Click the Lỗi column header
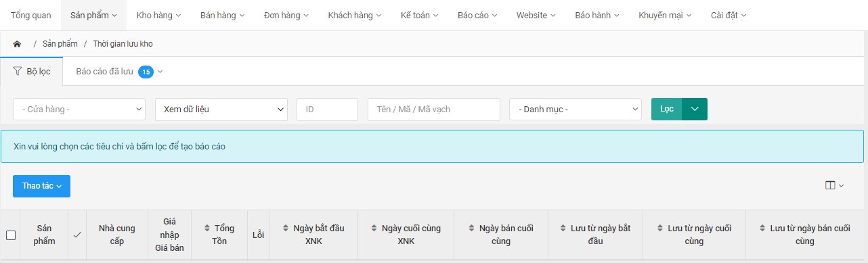The image size is (868, 263). [x=258, y=235]
